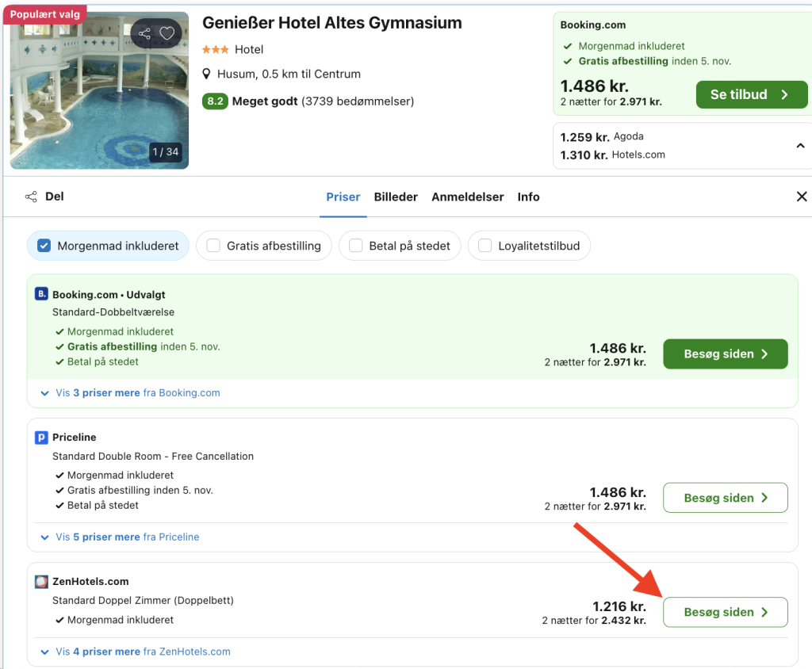Uncheck the Morgenmad inkluderet filter
Viewport: 812px width, 669px height.
click(x=44, y=246)
